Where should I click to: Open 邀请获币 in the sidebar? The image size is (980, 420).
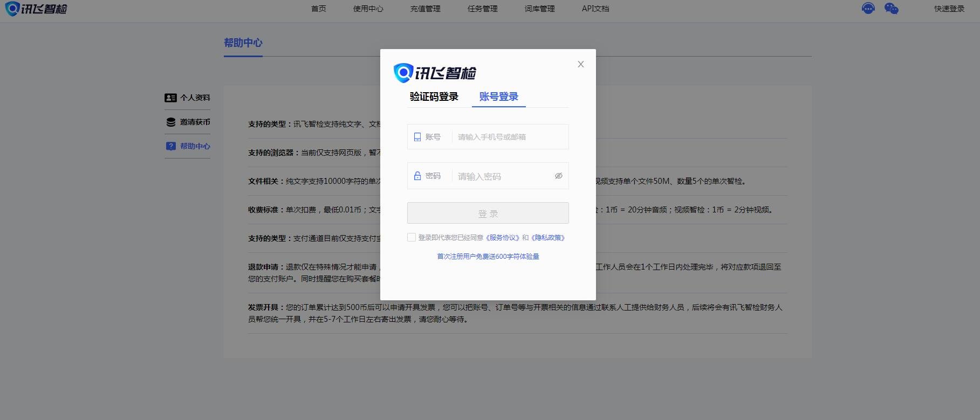pyautogui.click(x=195, y=122)
